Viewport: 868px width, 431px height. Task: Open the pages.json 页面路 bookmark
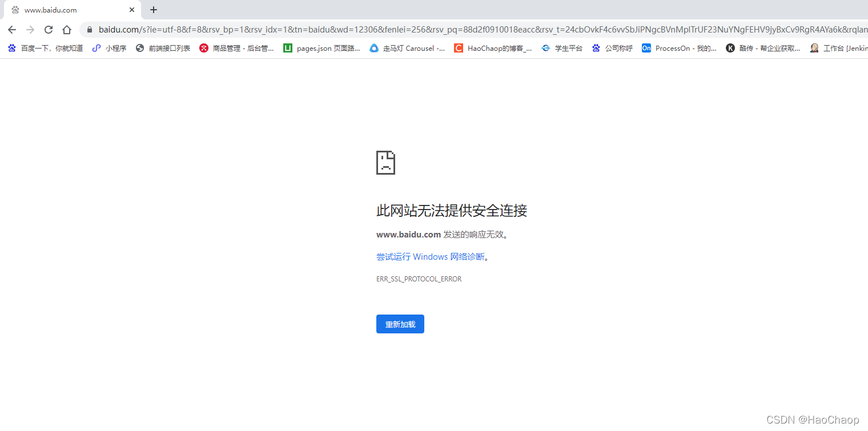pos(322,49)
